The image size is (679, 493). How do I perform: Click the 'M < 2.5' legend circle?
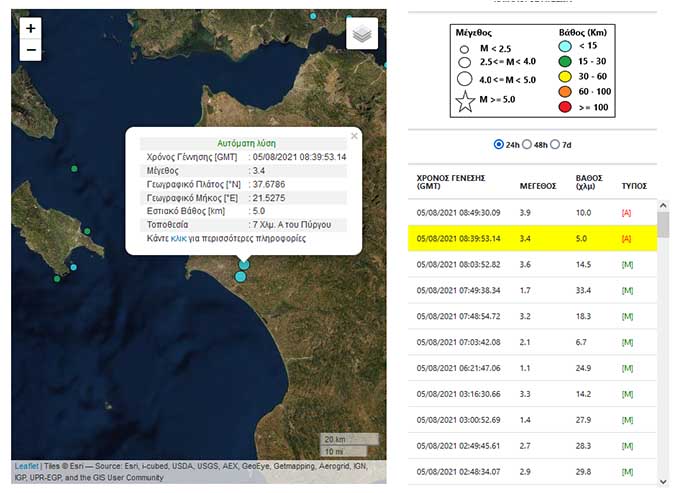(x=464, y=49)
